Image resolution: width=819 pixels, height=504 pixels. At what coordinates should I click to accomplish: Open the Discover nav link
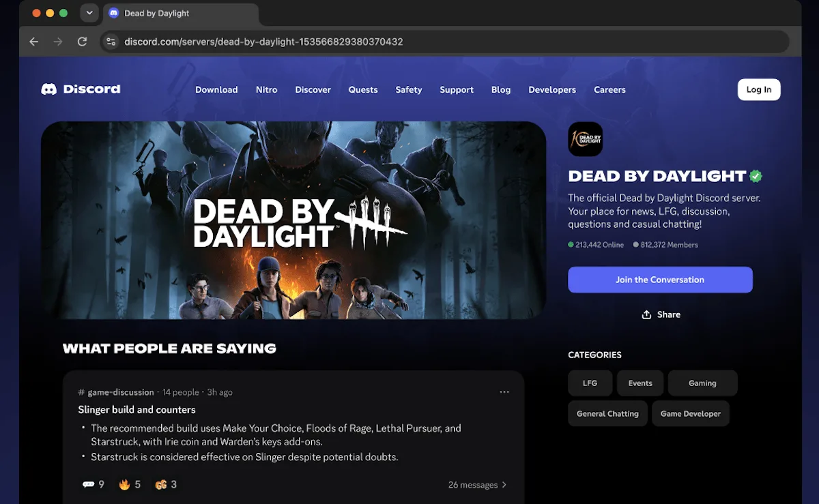(x=313, y=89)
